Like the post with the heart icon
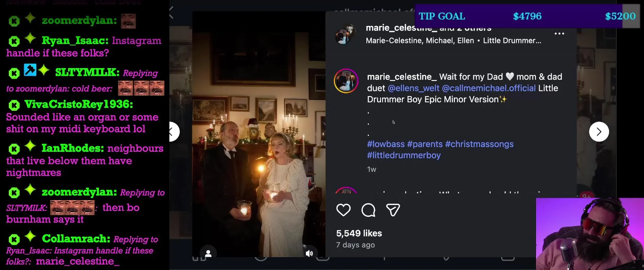Viewport: 644px width, 270px height. point(343,210)
